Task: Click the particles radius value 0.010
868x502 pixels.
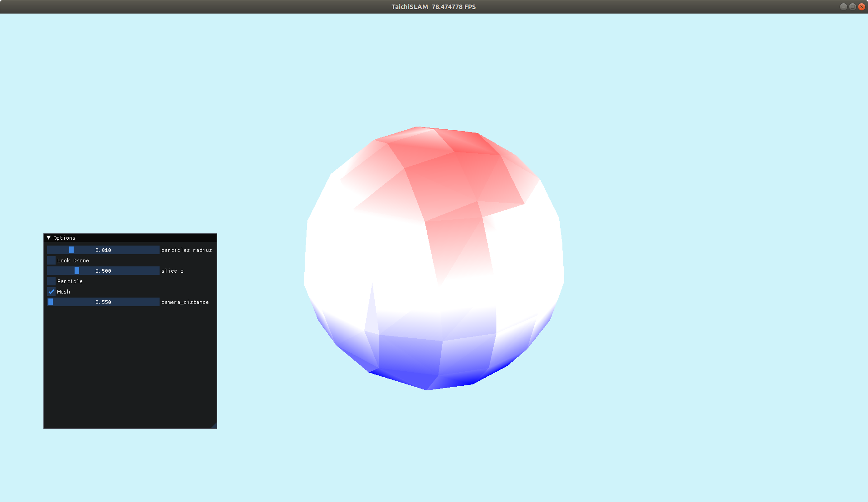Action: click(103, 250)
